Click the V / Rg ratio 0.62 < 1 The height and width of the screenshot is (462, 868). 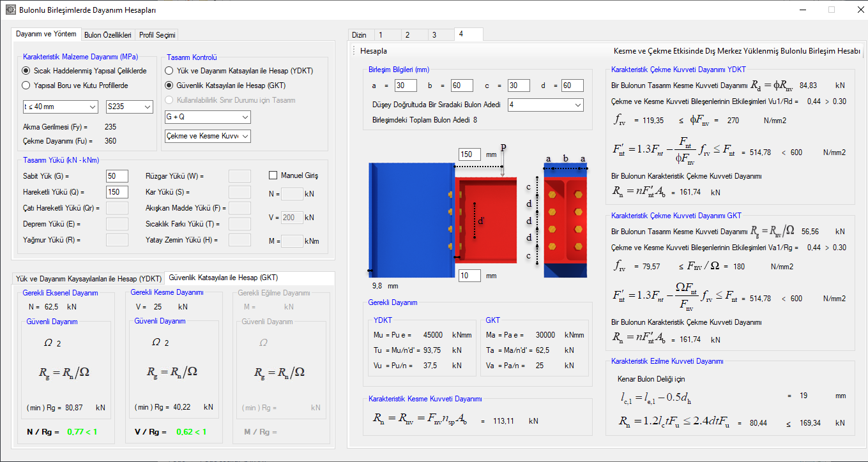[x=190, y=432]
